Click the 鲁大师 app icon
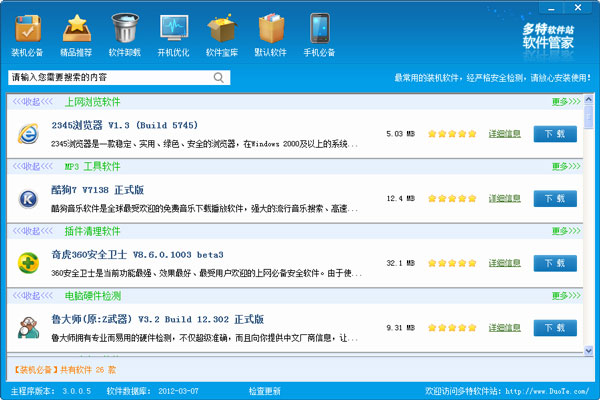The width and height of the screenshot is (600, 400). (28, 328)
